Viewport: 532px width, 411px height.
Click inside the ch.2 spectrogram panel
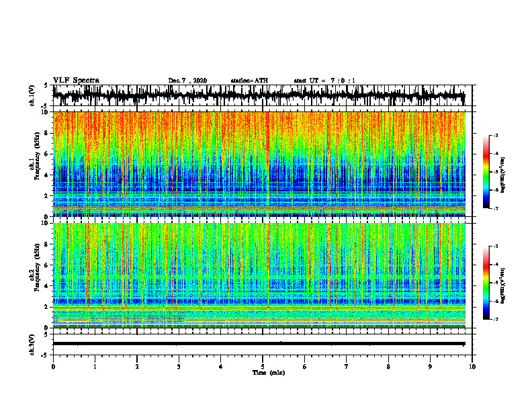click(259, 275)
